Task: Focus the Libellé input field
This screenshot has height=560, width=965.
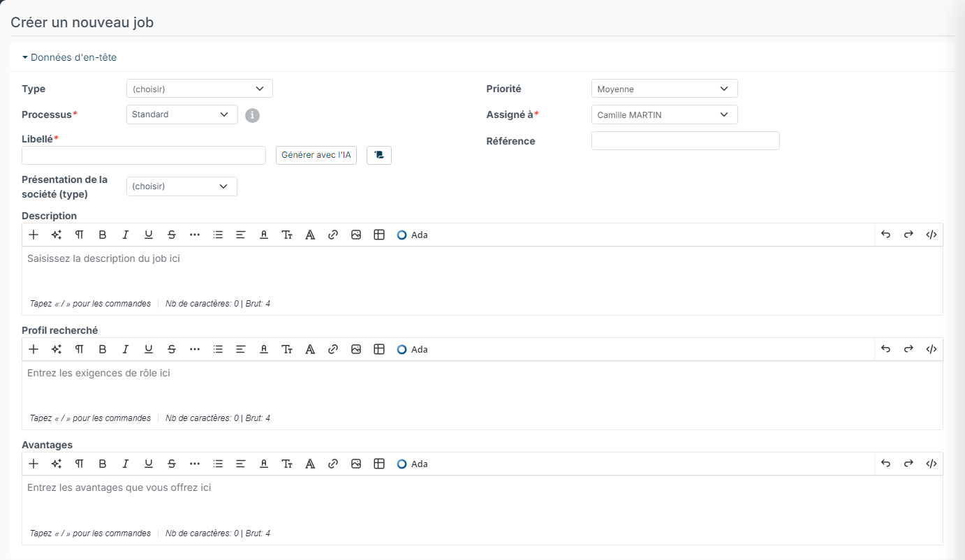Action: click(x=144, y=155)
